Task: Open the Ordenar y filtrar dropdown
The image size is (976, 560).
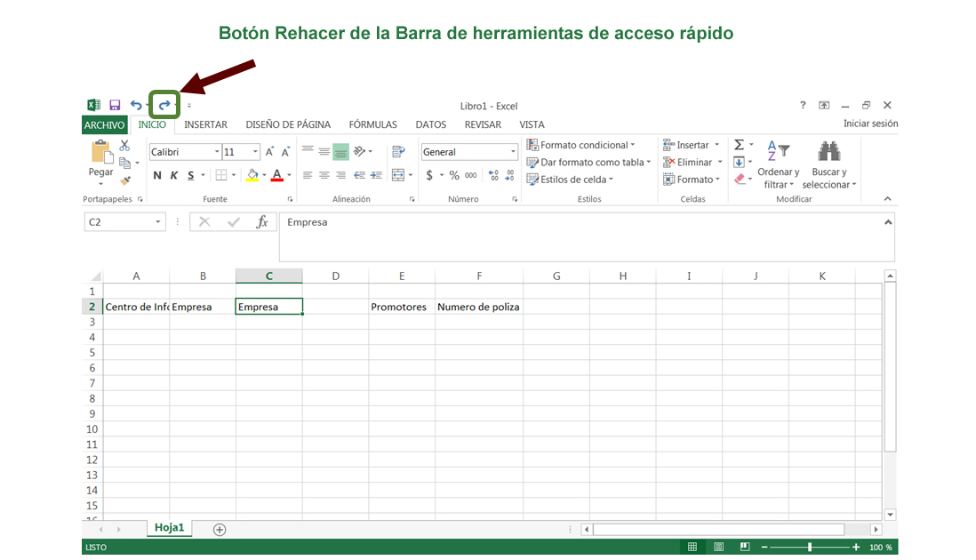Action: 778,164
